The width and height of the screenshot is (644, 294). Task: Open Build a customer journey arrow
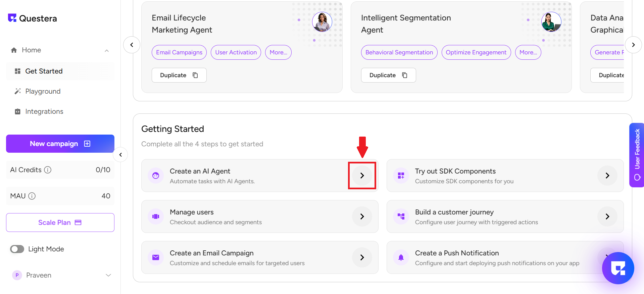pyautogui.click(x=607, y=216)
